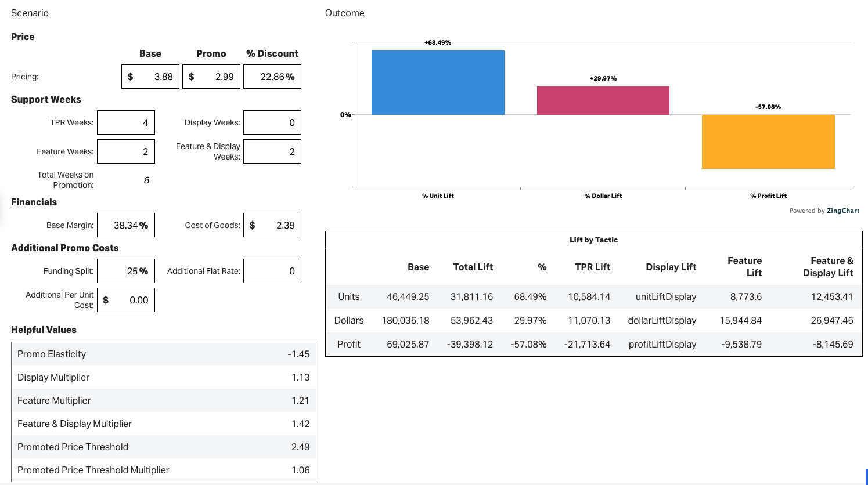Click the Additional Per Unit Cost field
The image size is (868, 485).
[125, 299]
